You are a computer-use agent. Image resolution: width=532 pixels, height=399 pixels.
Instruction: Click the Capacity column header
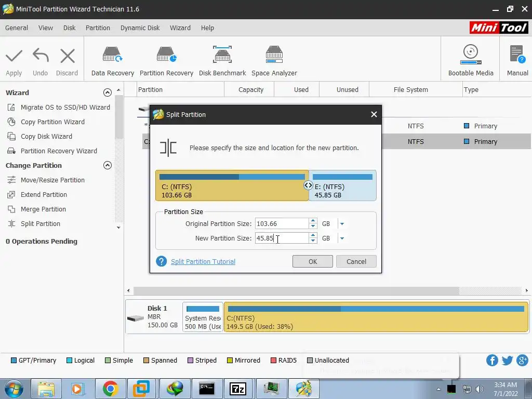(x=251, y=89)
